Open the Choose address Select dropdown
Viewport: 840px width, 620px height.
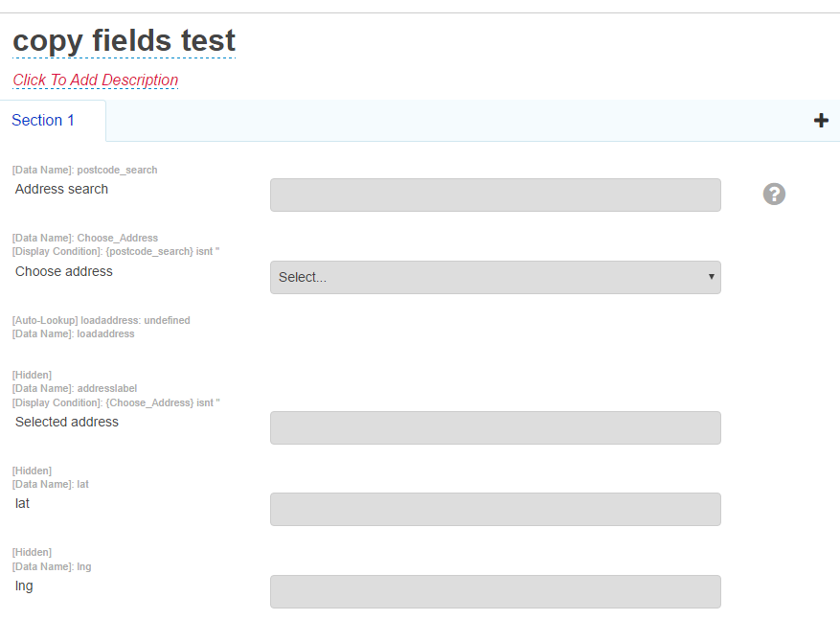(495, 277)
